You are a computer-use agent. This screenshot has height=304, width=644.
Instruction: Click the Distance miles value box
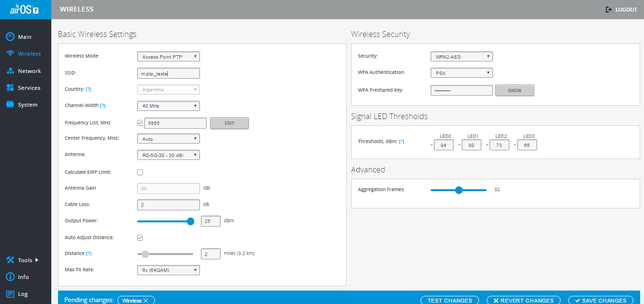211,254
